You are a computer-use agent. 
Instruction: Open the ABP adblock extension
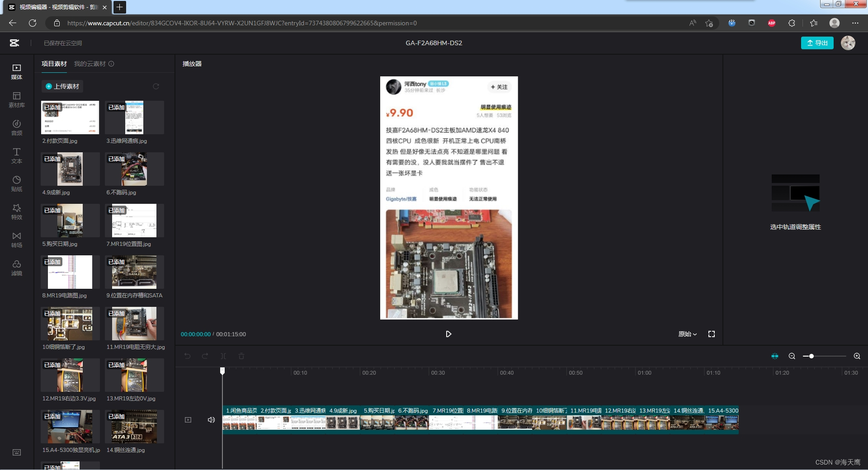click(x=772, y=23)
